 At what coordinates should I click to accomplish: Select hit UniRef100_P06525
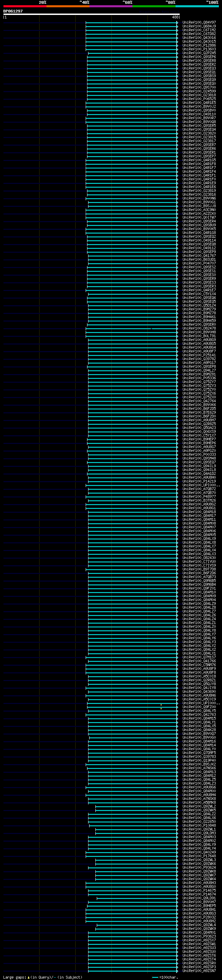tap(199, 99)
